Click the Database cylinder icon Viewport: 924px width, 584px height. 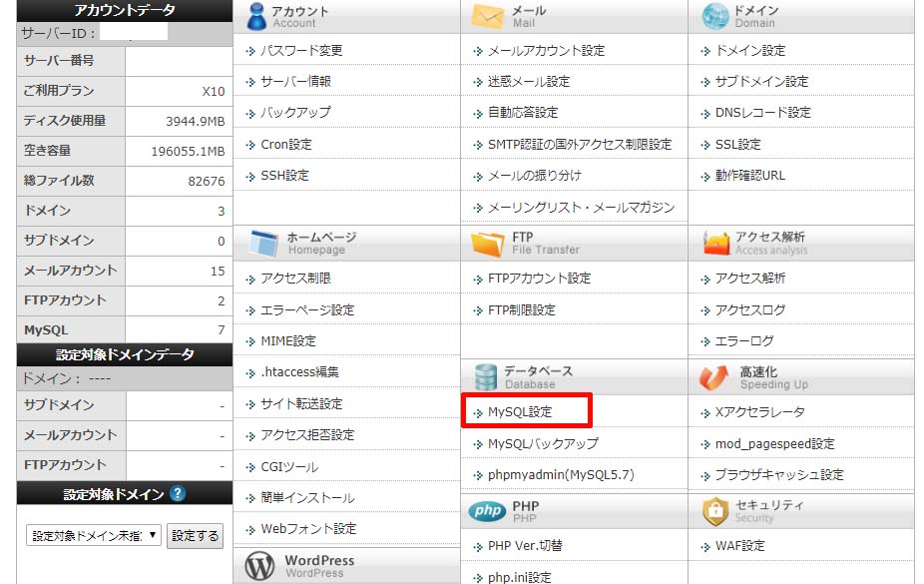point(486,376)
